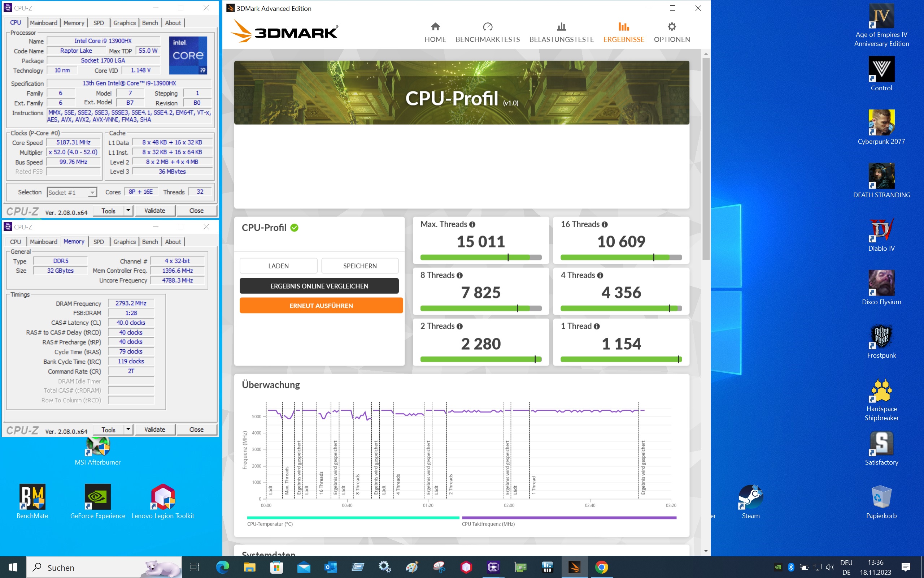The width and height of the screenshot is (924, 578).
Task: Click ERGEBNIS ONLINE VERGLEICHEN button
Action: [319, 286]
